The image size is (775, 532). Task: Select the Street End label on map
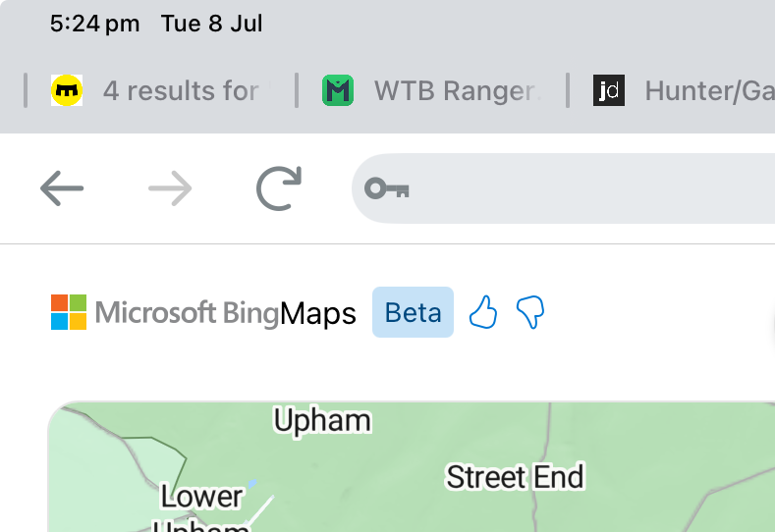[x=515, y=477]
